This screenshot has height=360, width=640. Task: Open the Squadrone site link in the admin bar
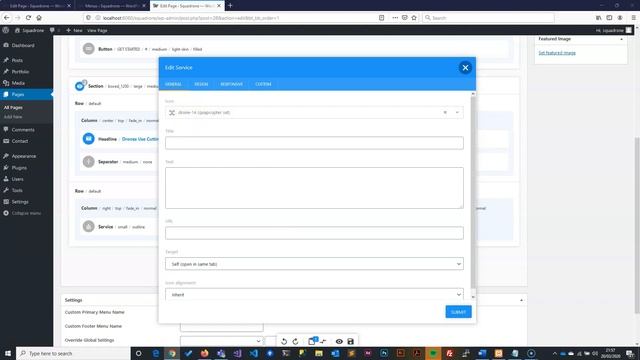[29, 30]
